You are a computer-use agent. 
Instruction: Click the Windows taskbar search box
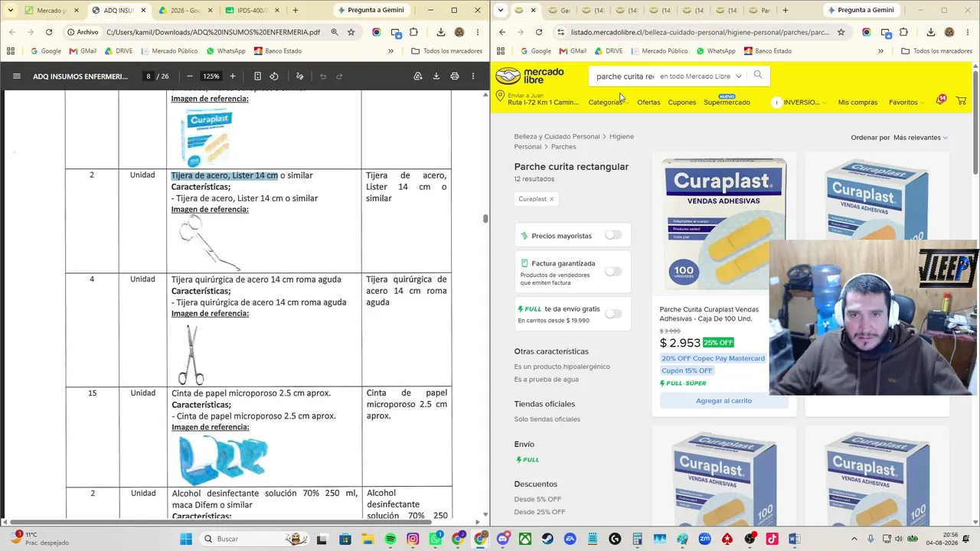[253, 539]
